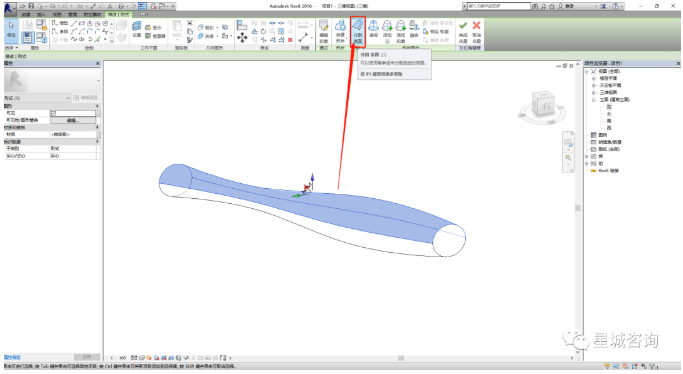
Task: Switch to the 视图 ribbon tab
Action: click(x=57, y=14)
